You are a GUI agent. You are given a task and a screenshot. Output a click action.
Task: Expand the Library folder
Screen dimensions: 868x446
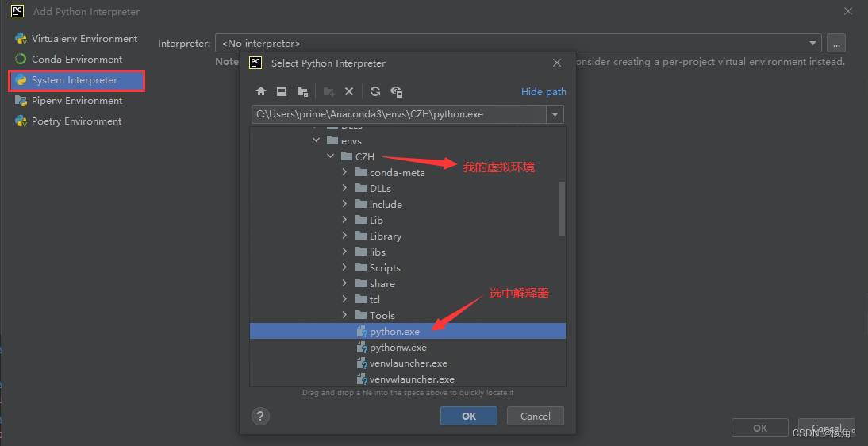point(344,236)
